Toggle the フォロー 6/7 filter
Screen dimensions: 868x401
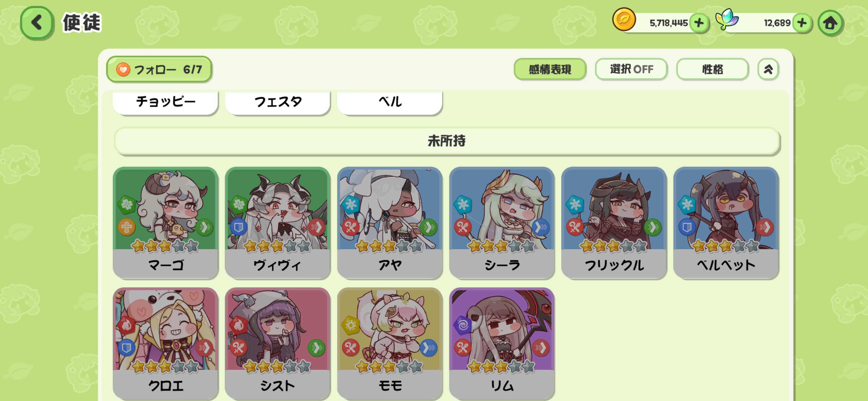(159, 69)
